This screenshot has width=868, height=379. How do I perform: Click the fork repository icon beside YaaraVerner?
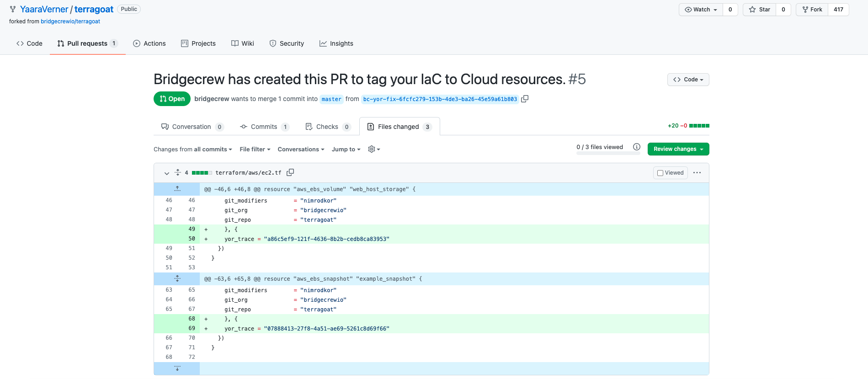13,9
